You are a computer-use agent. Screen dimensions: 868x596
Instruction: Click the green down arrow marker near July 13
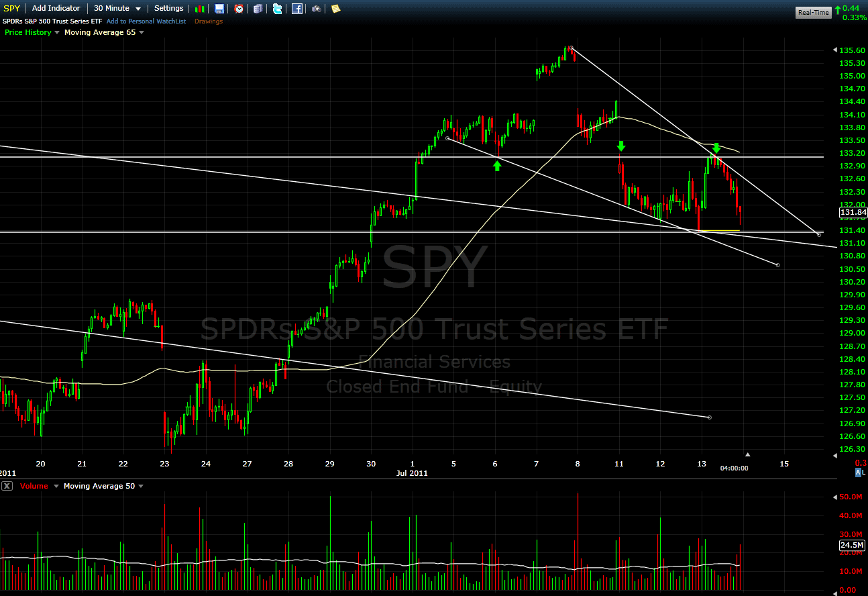pyautogui.click(x=716, y=148)
